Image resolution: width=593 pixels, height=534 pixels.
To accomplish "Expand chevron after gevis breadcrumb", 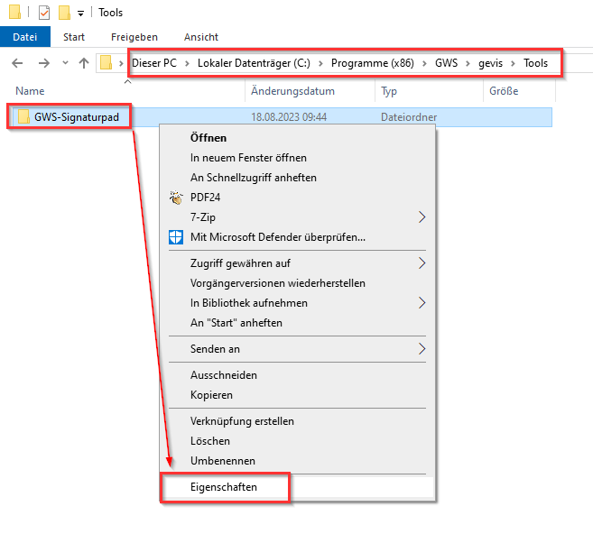I will [513, 63].
